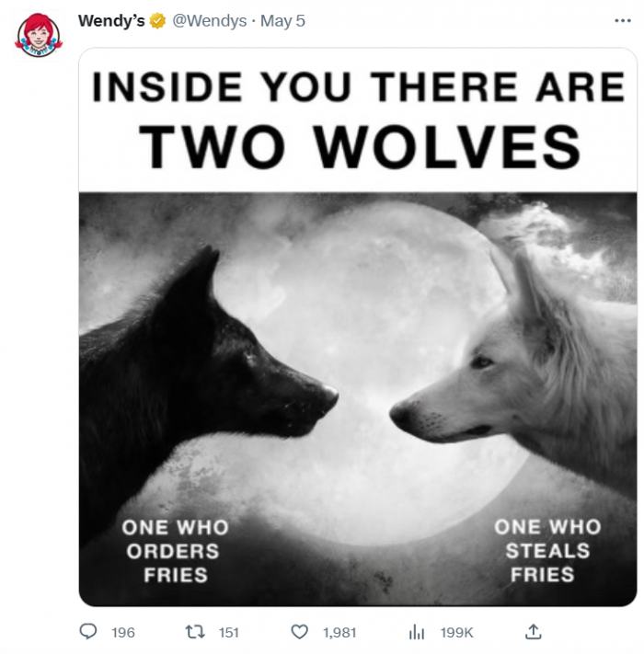Click the gold verified badge
Image resolution: width=644 pixels, height=654 pixels.
157,21
